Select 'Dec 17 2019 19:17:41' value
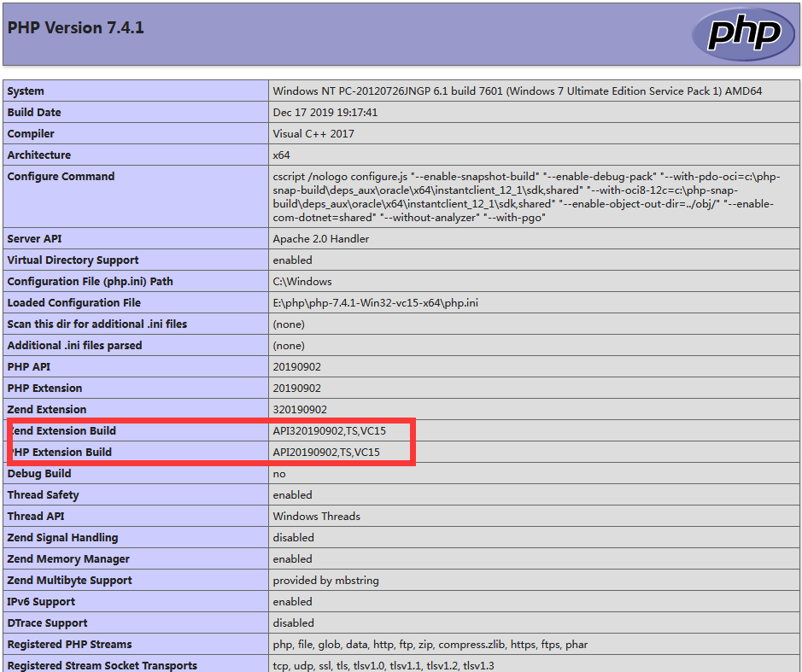This screenshot has height=672, width=802. click(325, 113)
